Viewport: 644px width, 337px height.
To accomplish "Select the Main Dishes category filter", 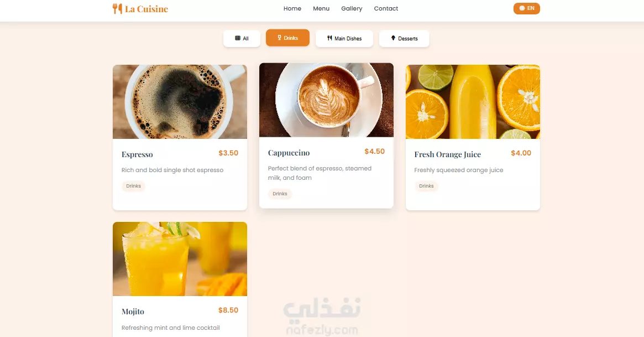I will (344, 39).
